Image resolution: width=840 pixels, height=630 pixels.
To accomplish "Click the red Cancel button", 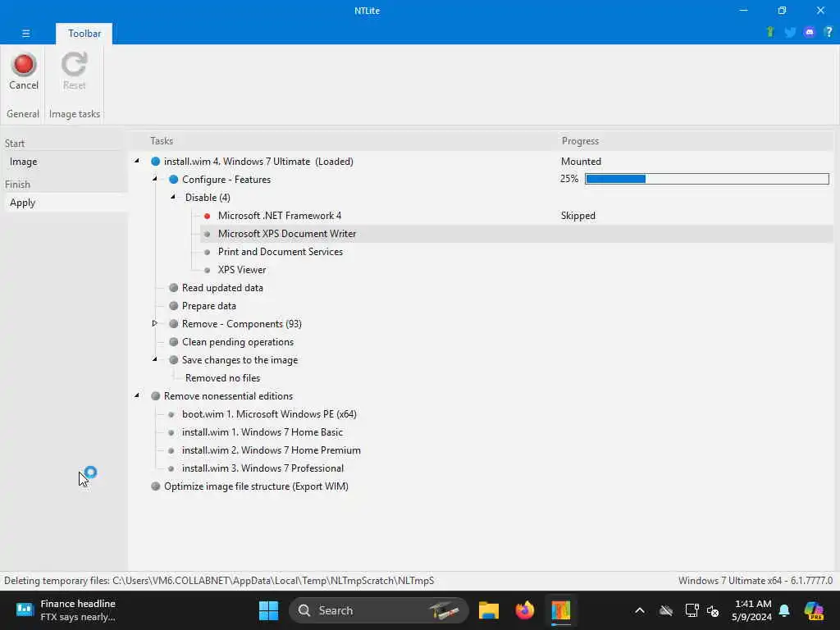I will (24, 71).
